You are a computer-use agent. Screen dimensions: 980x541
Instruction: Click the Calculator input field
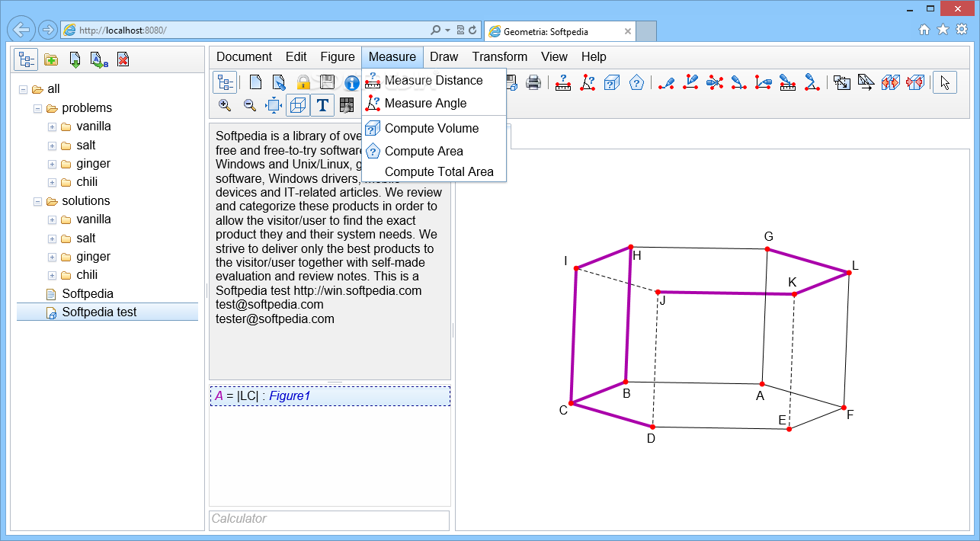(x=329, y=519)
